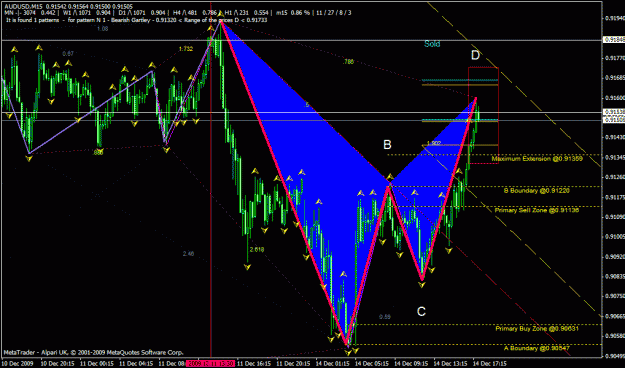This screenshot has height=368, width=625.
Task: Click the '14 Dec 05:15' time axis label
Action: (x=371, y=364)
